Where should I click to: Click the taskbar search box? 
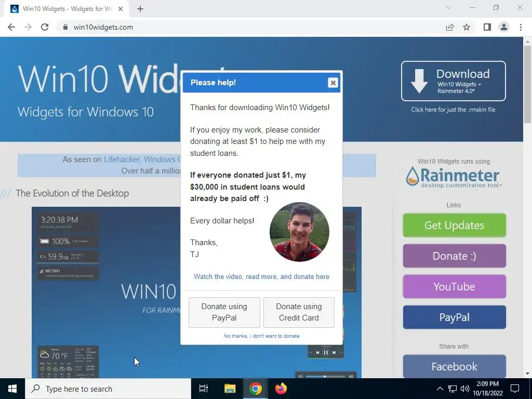(x=108, y=389)
